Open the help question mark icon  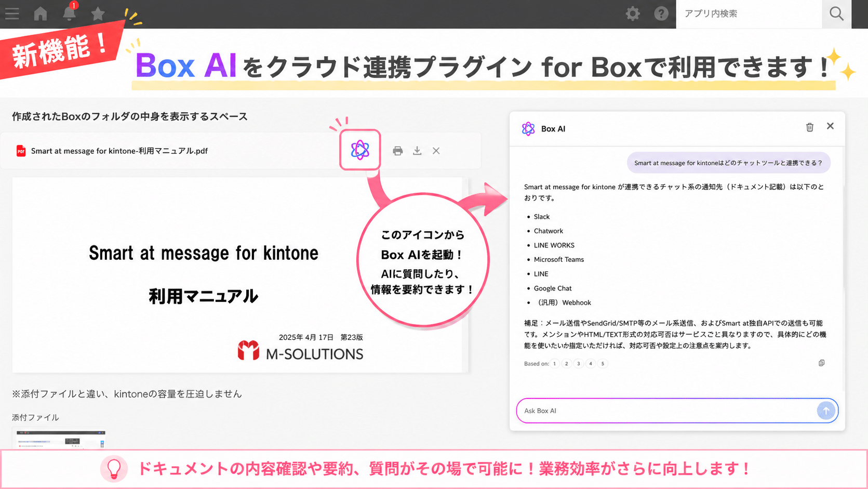(661, 14)
